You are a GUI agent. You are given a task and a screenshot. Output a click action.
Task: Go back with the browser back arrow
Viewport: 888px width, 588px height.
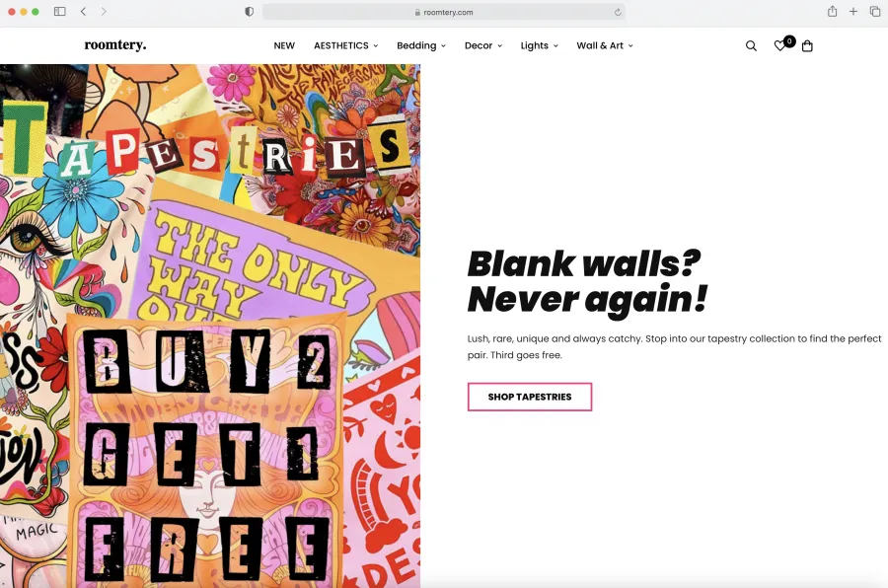point(83,11)
